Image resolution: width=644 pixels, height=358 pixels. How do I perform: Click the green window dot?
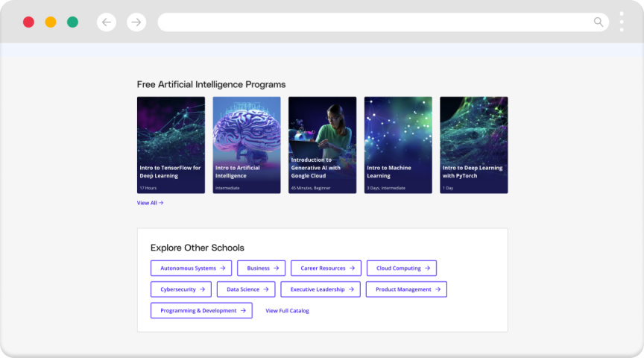pos(72,22)
